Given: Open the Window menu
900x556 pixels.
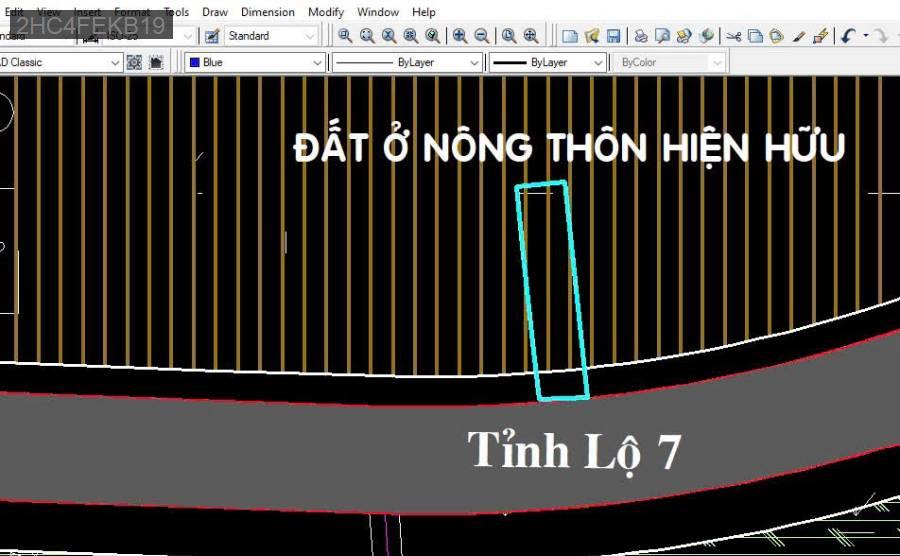Looking at the screenshot, I should [x=378, y=12].
